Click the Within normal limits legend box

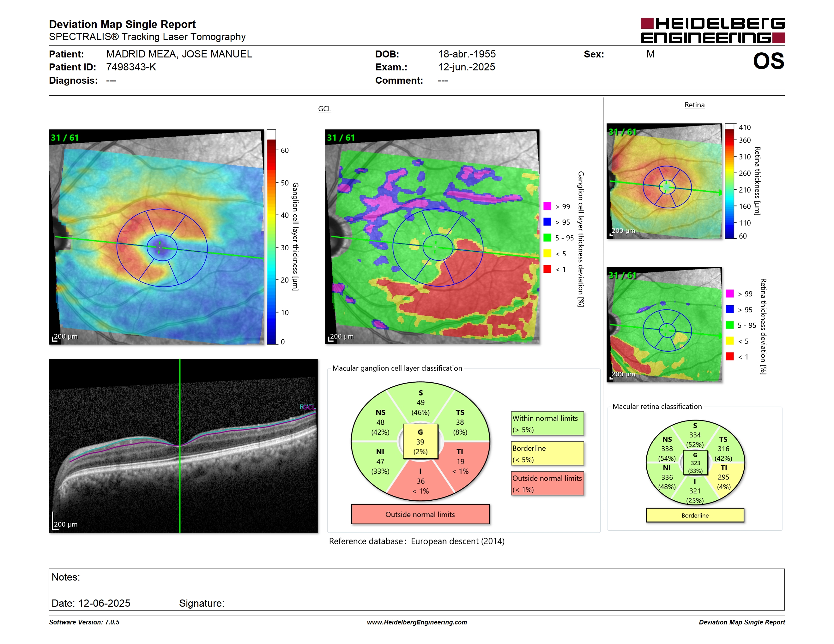tap(547, 423)
